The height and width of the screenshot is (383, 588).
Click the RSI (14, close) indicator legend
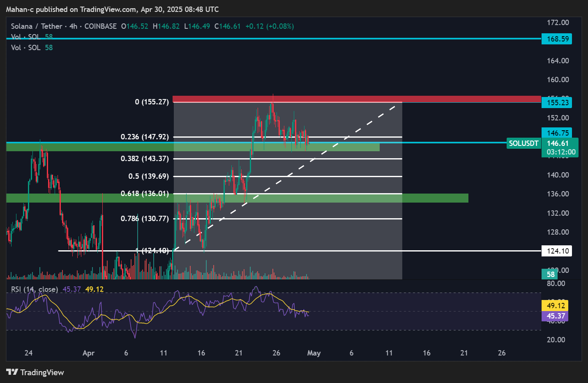point(34,289)
